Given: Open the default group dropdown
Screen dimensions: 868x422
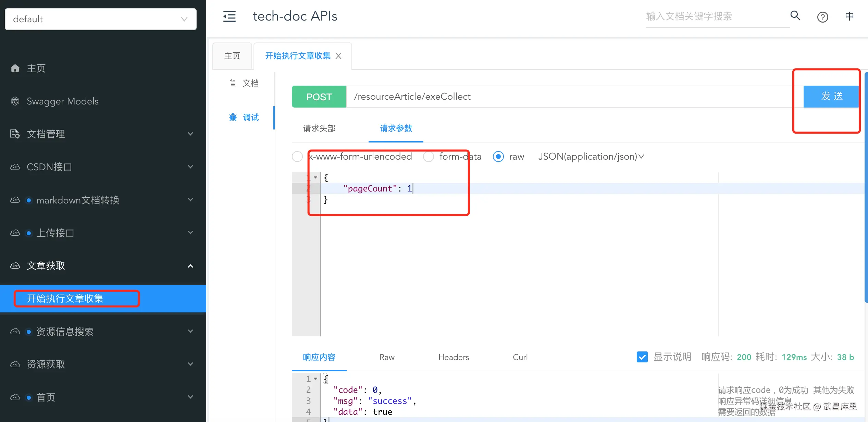Looking at the screenshot, I should (100, 19).
